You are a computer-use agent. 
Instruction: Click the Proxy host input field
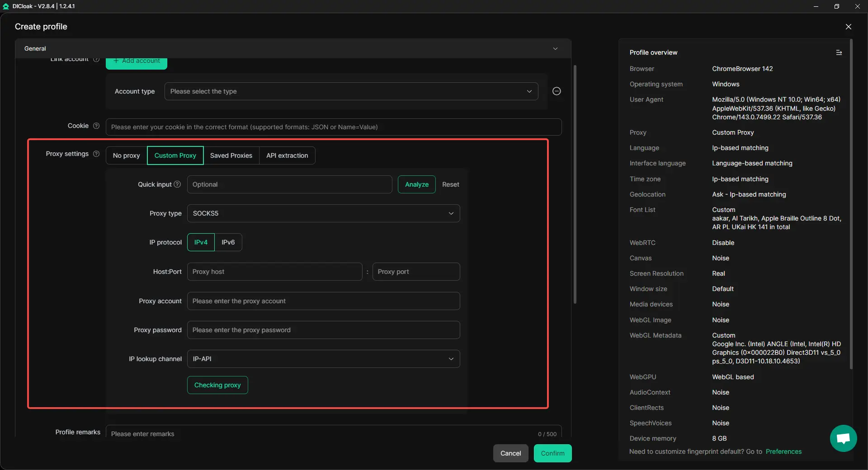[x=274, y=272]
